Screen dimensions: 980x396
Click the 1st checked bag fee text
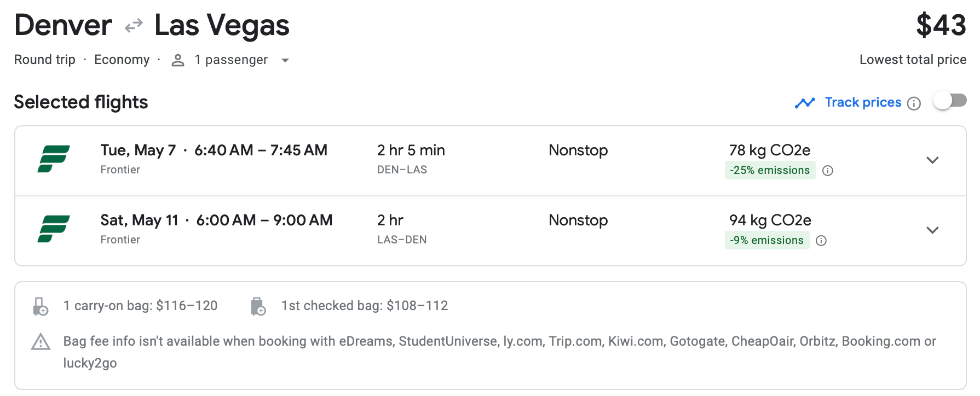[364, 306]
